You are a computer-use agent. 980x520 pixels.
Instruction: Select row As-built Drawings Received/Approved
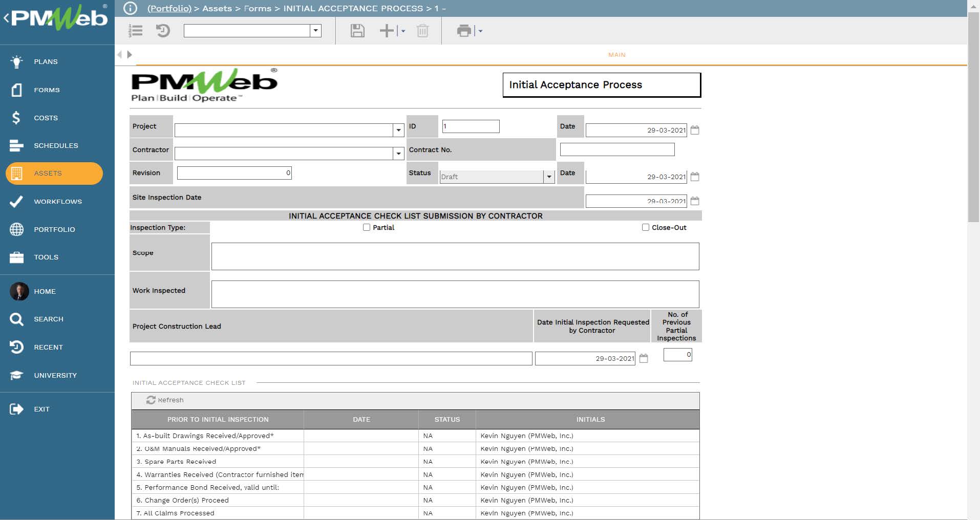415,436
